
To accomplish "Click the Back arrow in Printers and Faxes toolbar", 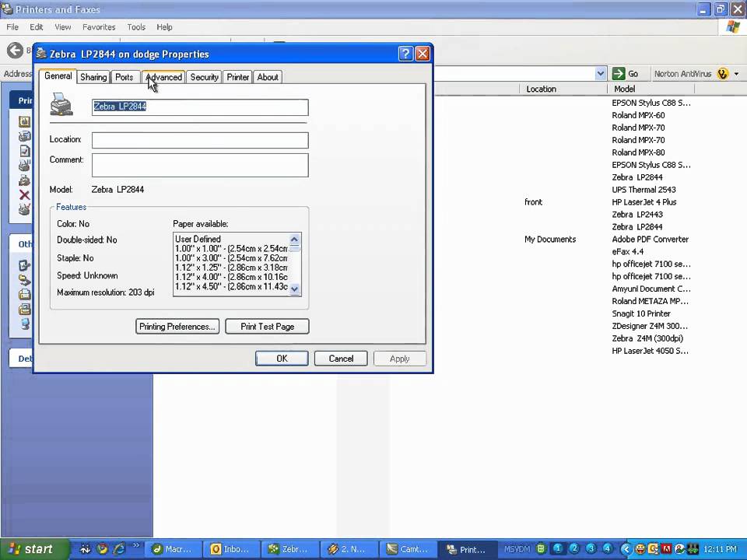I will (x=15, y=50).
